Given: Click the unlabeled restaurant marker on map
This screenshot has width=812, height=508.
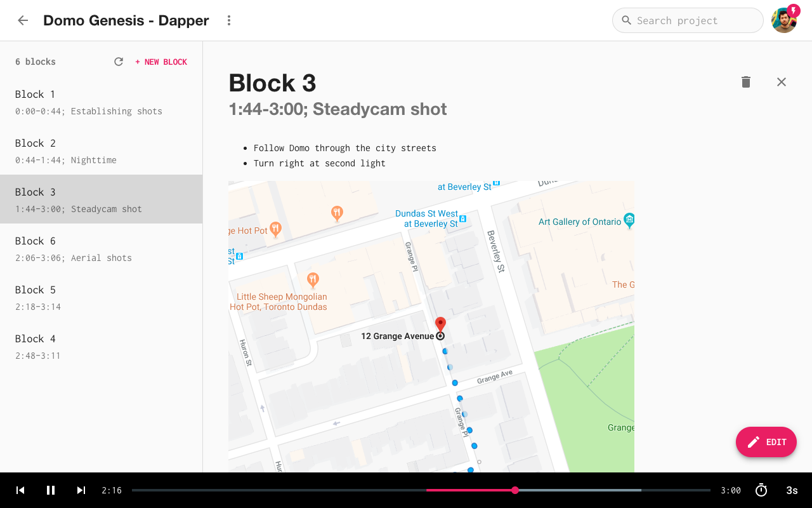Looking at the screenshot, I should (337, 213).
